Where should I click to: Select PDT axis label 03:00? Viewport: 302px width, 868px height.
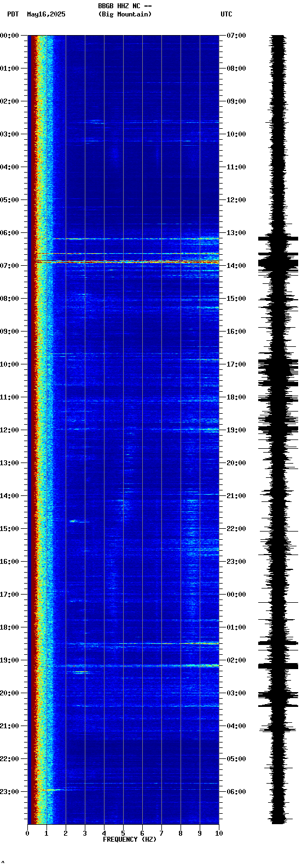point(10,134)
